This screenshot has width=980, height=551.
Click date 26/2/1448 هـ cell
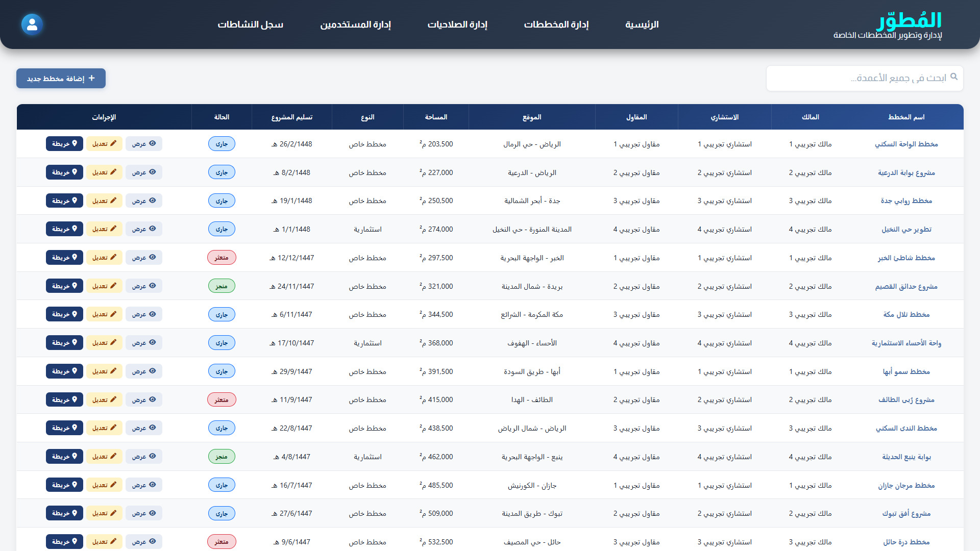click(292, 144)
